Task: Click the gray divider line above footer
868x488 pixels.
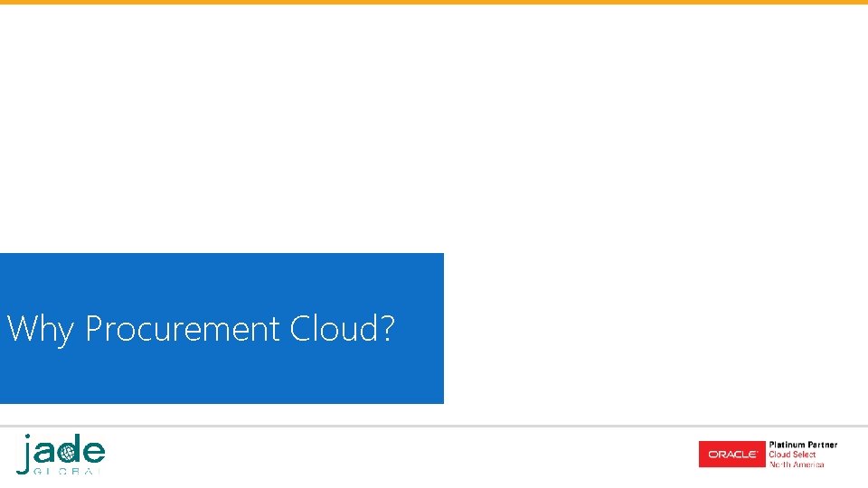Action: point(434,426)
